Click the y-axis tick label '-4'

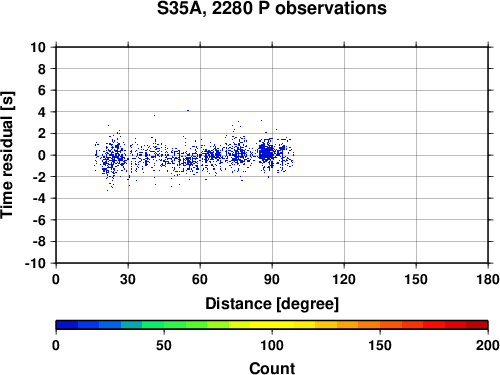pyautogui.click(x=39, y=198)
